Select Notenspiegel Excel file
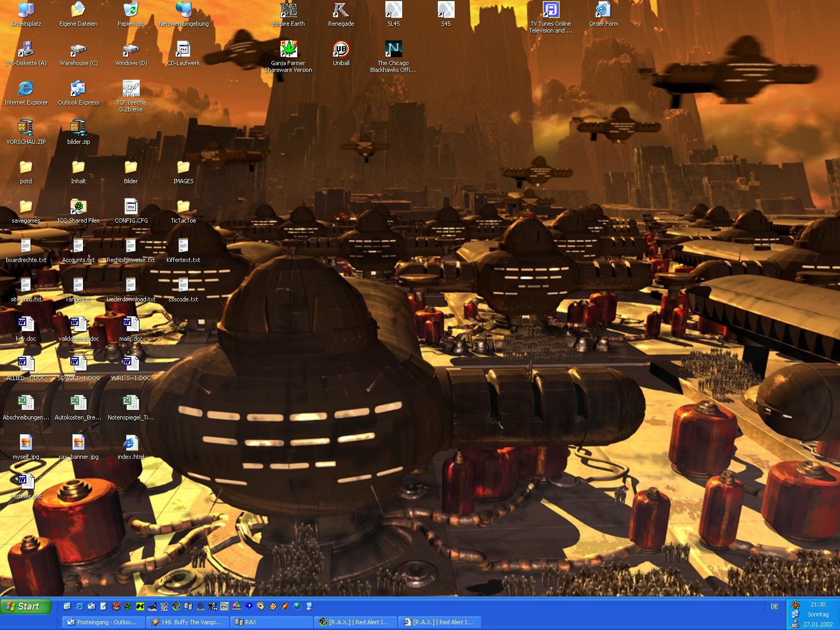 tap(131, 408)
